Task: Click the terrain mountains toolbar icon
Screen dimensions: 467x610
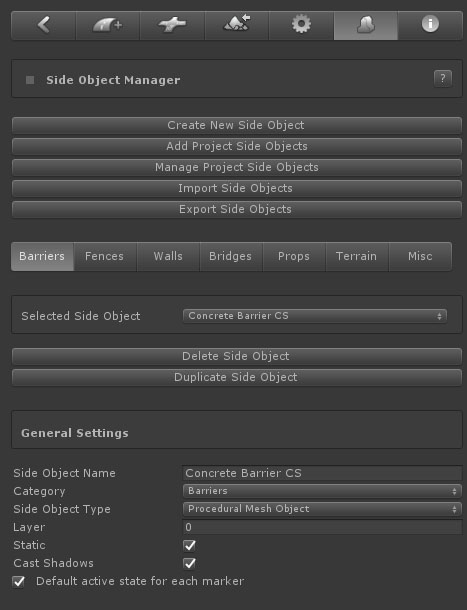Action: point(237,25)
